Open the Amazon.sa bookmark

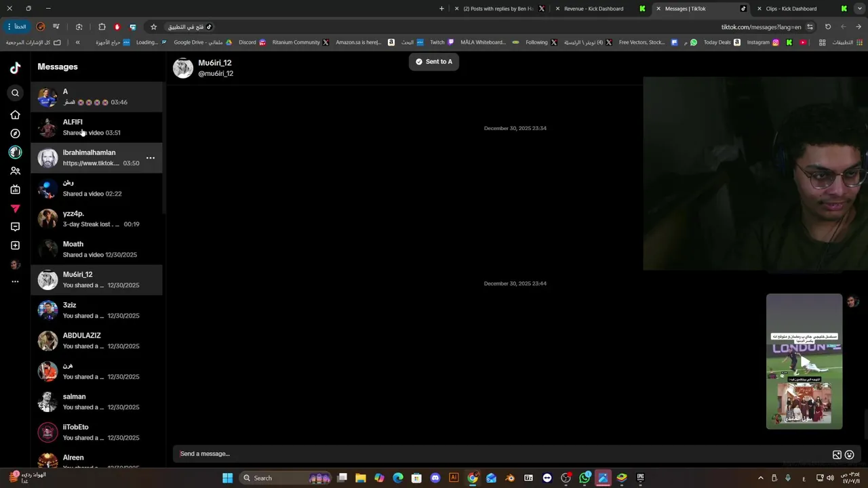pos(364,42)
